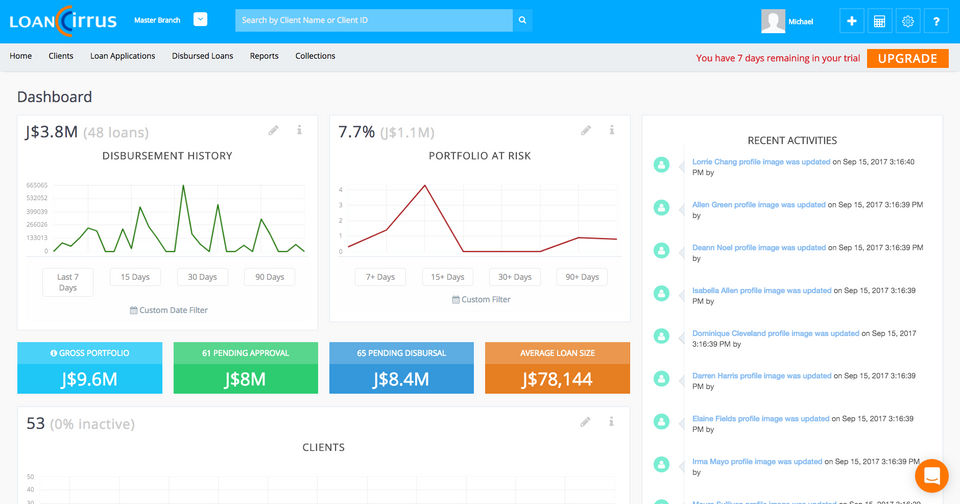Open Allen Green profile image updated link

(x=759, y=205)
